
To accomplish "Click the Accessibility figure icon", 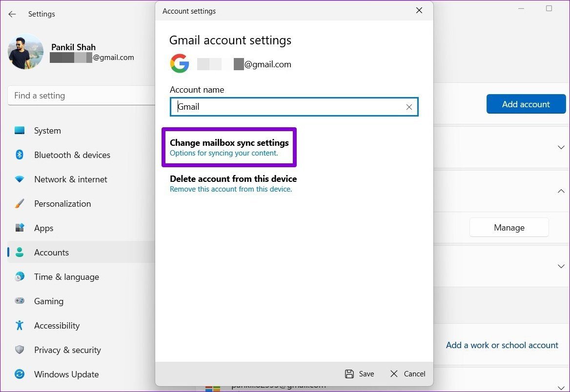I will (x=20, y=325).
